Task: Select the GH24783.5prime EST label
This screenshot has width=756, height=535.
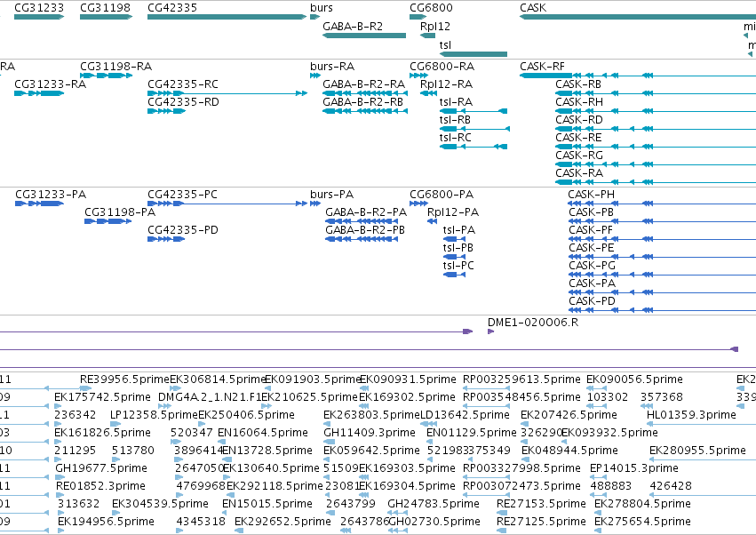Action: pos(434,504)
